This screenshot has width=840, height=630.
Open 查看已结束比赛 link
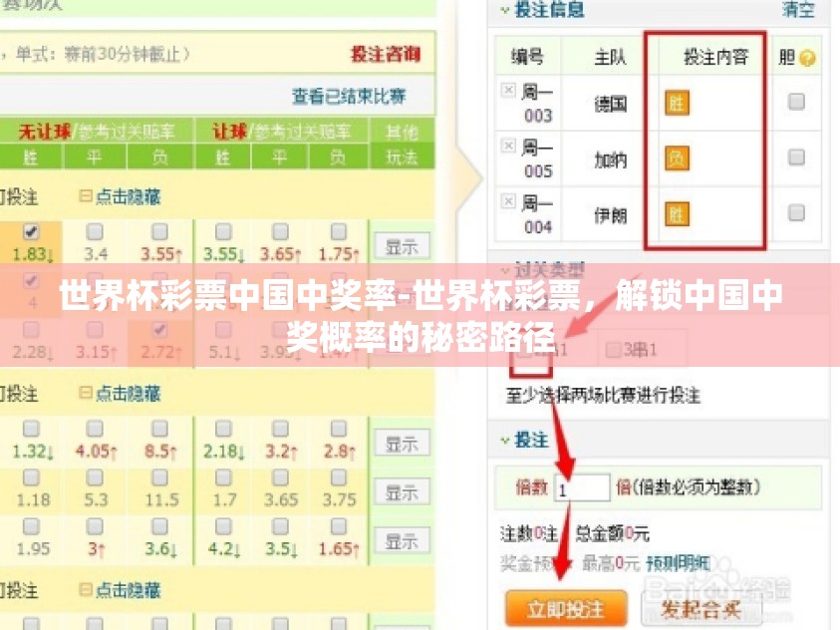click(349, 96)
